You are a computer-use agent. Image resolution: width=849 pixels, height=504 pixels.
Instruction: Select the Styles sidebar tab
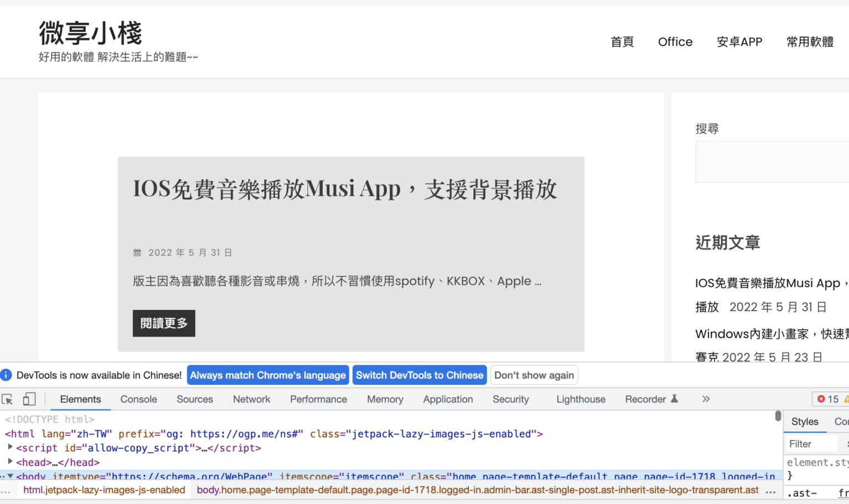click(x=805, y=422)
